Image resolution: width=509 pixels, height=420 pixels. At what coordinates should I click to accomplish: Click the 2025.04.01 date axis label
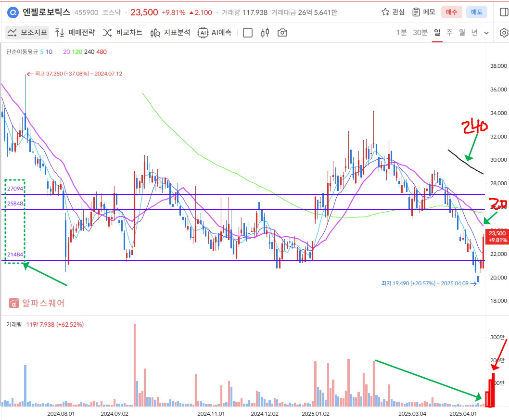pos(463,414)
